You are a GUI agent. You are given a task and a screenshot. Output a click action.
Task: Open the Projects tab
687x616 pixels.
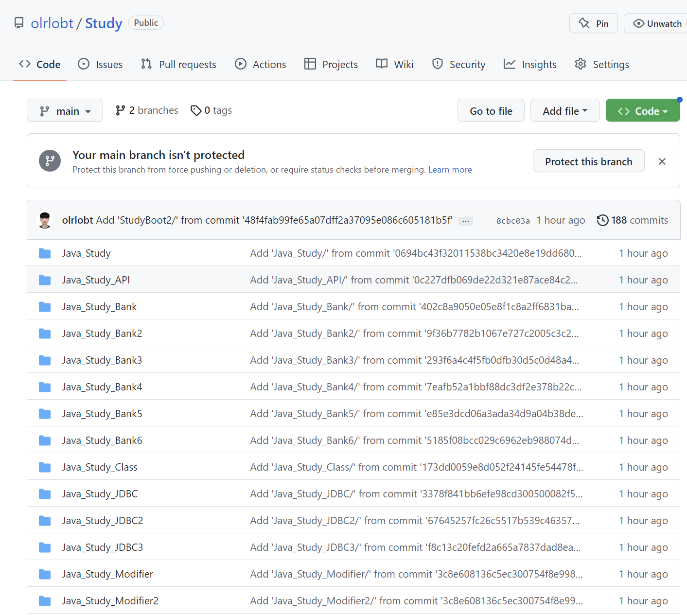pos(331,64)
